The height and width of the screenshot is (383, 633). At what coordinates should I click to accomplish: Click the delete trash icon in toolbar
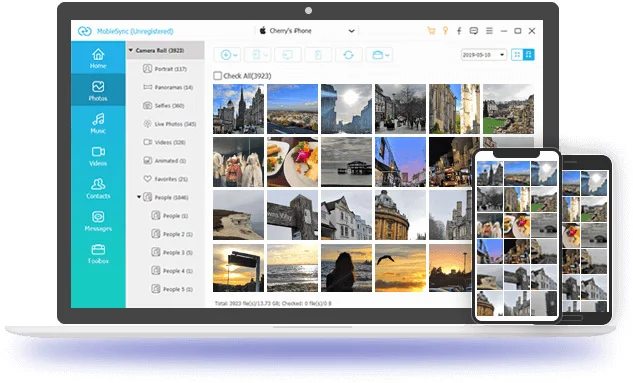(318, 55)
